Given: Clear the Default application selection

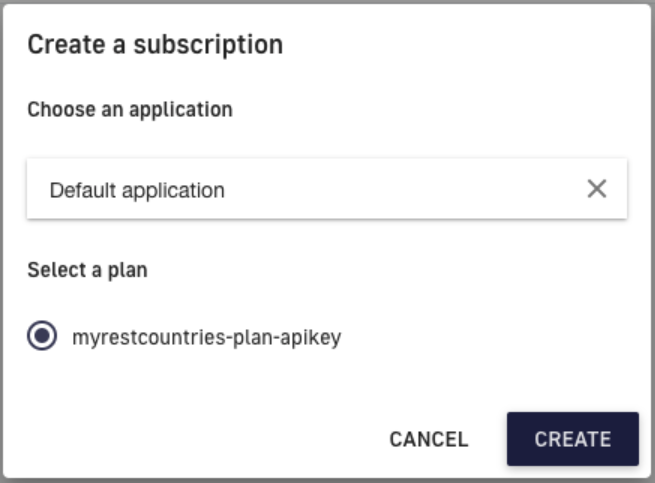Looking at the screenshot, I should 597,189.
